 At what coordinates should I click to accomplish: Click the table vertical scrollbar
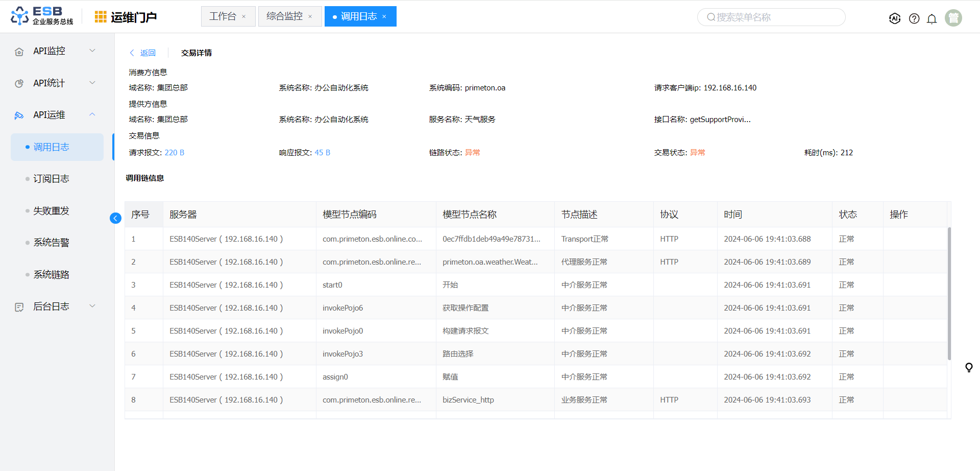pos(949,294)
